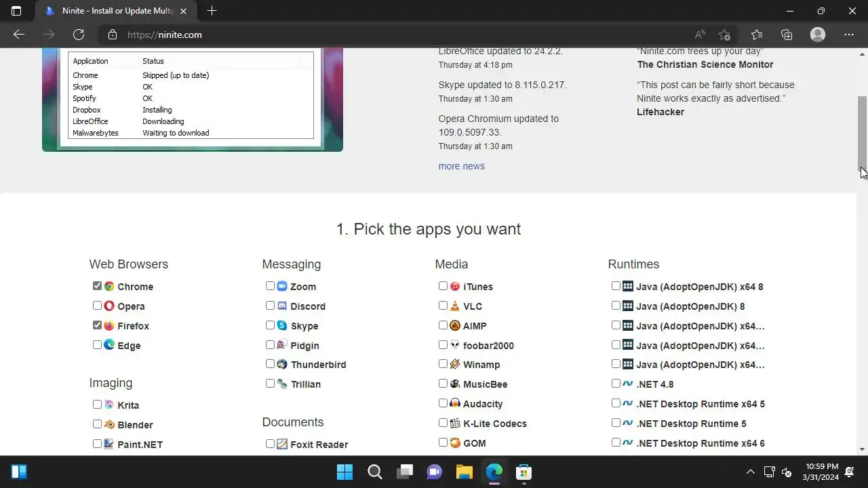Open a new tab with plus

[212, 11]
